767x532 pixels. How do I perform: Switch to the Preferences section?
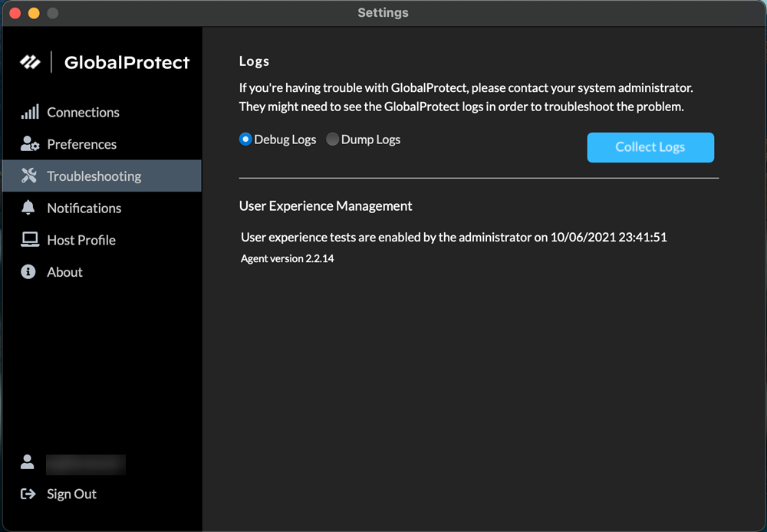[81, 144]
